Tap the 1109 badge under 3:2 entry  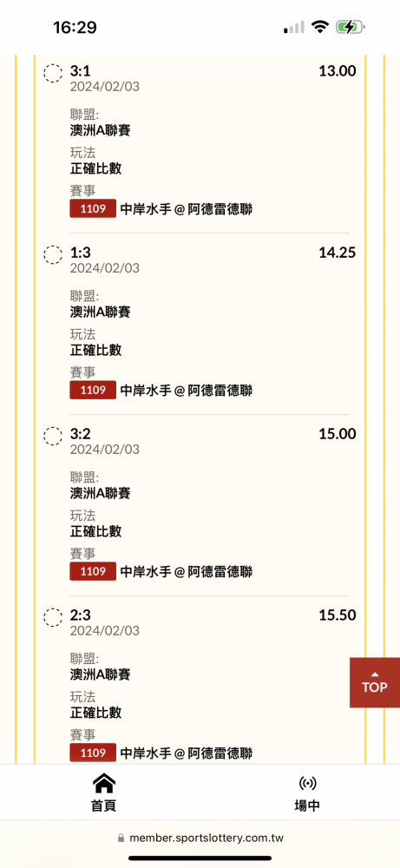(x=93, y=571)
